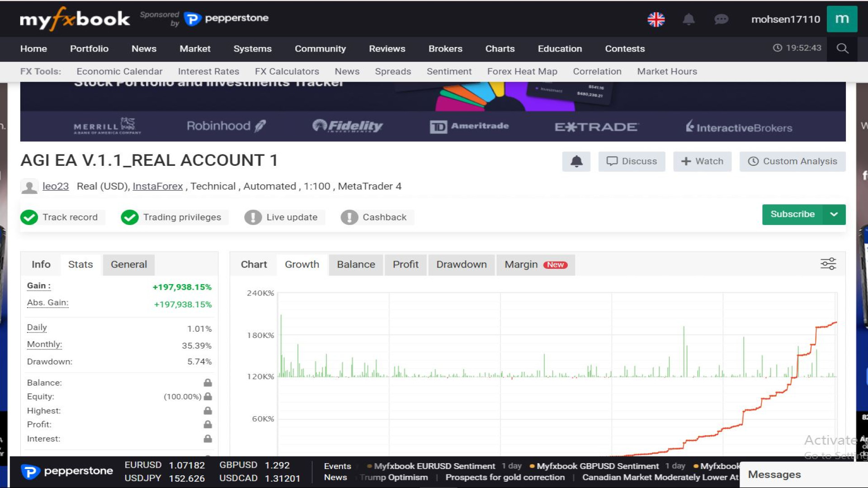Click the Fidelity logo in banner
The image size is (868, 488).
click(x=348, y=126)
